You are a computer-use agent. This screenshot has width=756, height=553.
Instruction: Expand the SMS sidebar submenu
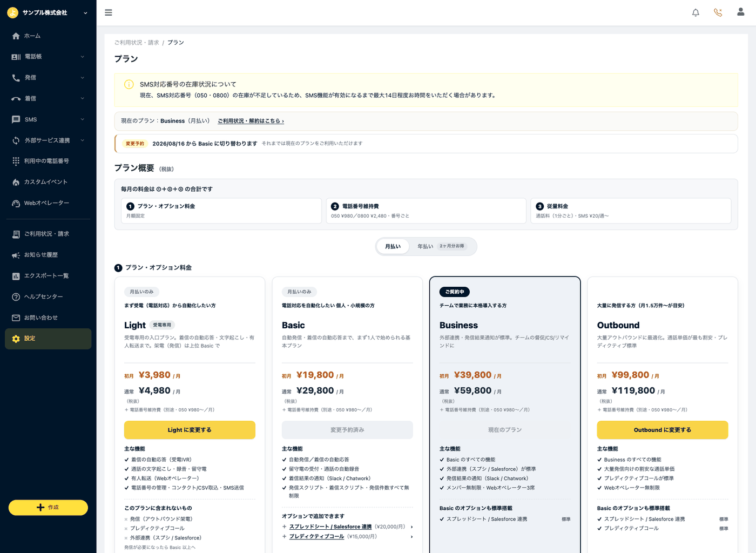[x=83, y=119]
